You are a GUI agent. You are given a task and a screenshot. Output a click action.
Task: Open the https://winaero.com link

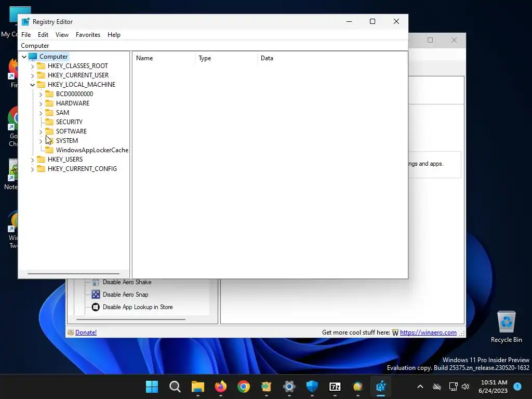point(428,332)
